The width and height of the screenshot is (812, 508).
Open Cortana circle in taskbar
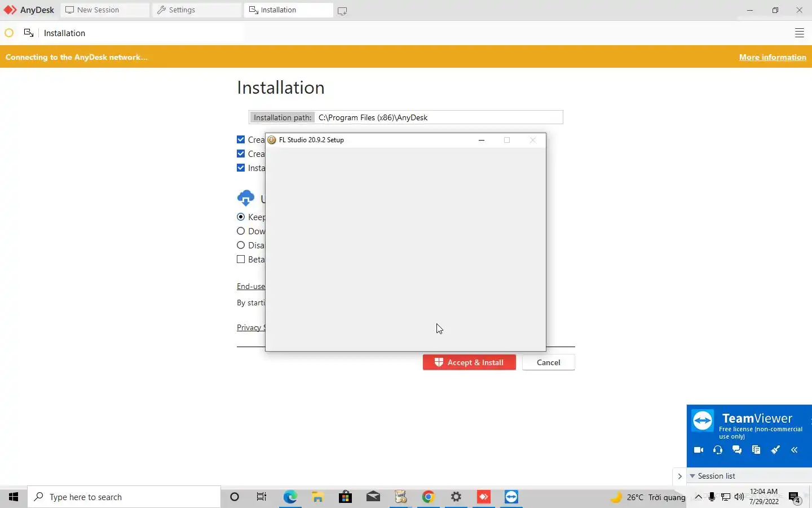(235, 497)
